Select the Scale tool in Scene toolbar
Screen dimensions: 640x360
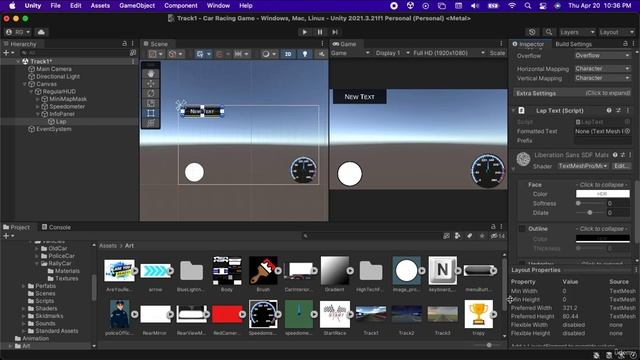pos(151,103)
